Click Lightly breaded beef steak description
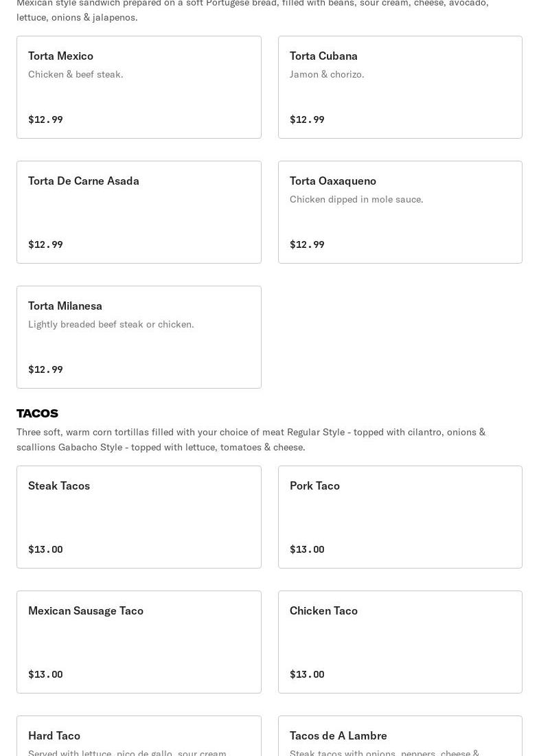 tap(111, 324)
